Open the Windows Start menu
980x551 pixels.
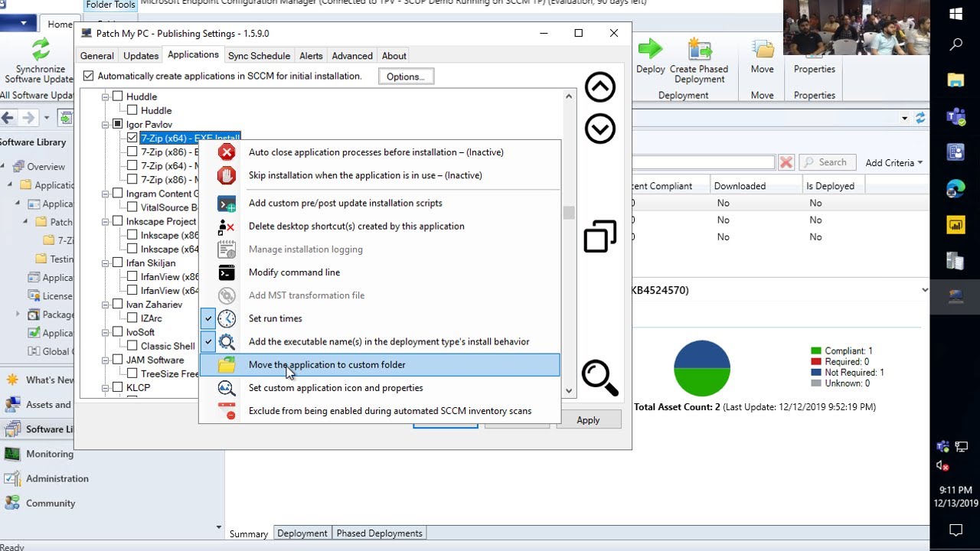955,14
